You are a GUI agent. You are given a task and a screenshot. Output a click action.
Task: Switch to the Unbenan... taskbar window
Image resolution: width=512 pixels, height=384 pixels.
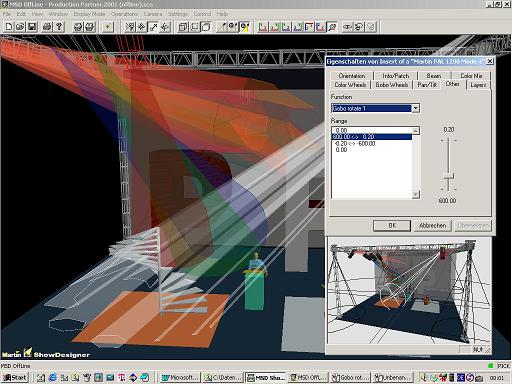393,377
